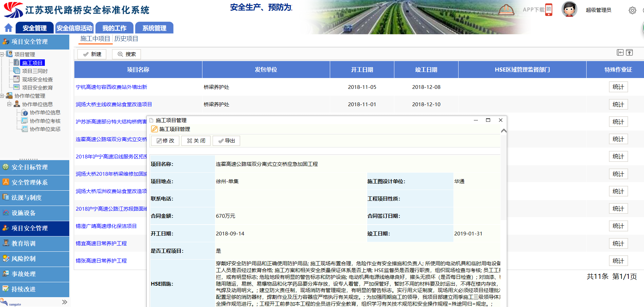The height and width of the screenshot is (307, 644).
Task: Open the 安全信息活动 top menu tab
Action: [74, 28]
